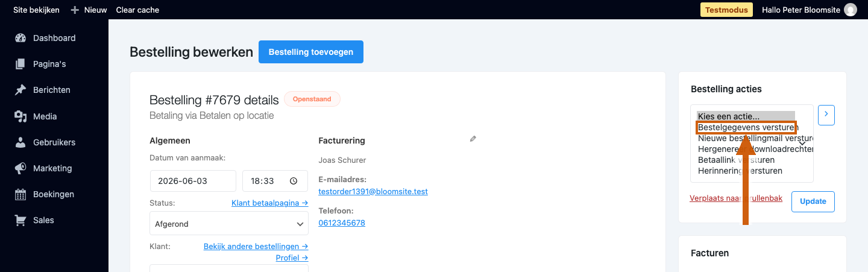
Task: Click Clear cache in admin bar
Action: click(x=137, y=10)
